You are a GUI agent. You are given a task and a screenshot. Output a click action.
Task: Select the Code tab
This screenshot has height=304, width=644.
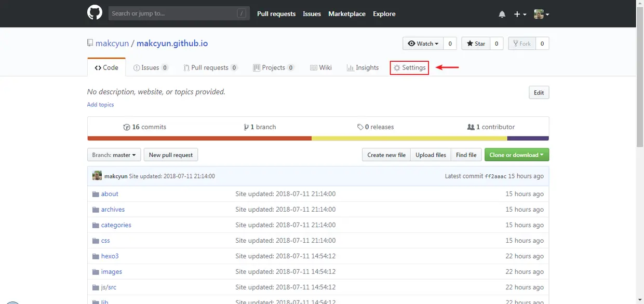point(106,67)
